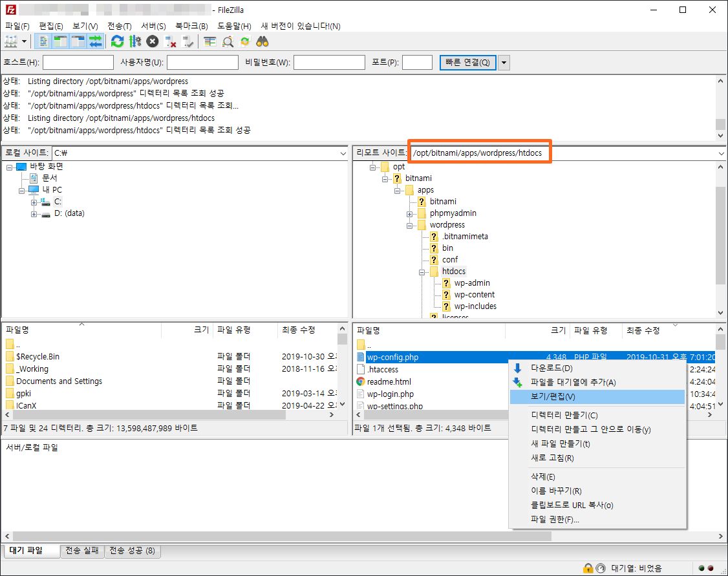728x576 pixels.
Task: Toggle processing of the transfer queue
Action: 135,42
